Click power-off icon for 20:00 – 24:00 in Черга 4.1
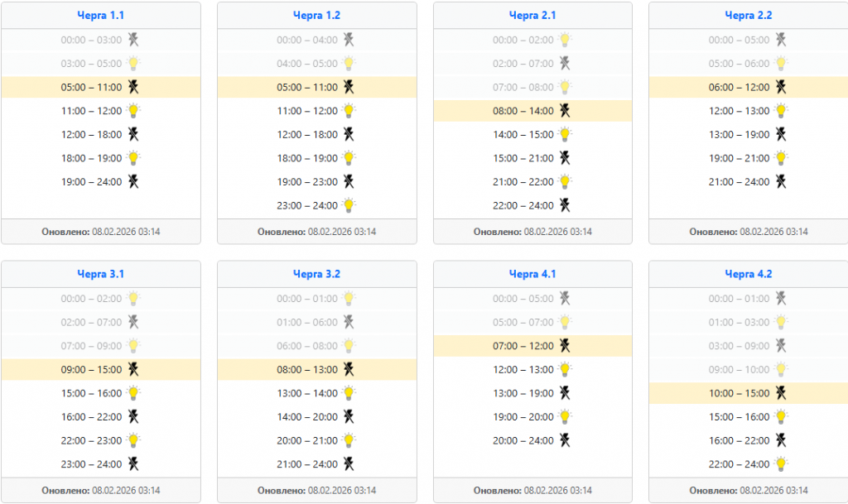The image size is (848, 504). click(x=565, y=439)
